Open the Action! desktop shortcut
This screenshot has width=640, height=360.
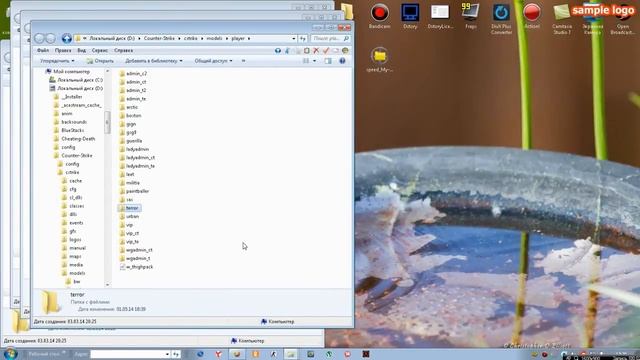(532, 16)
